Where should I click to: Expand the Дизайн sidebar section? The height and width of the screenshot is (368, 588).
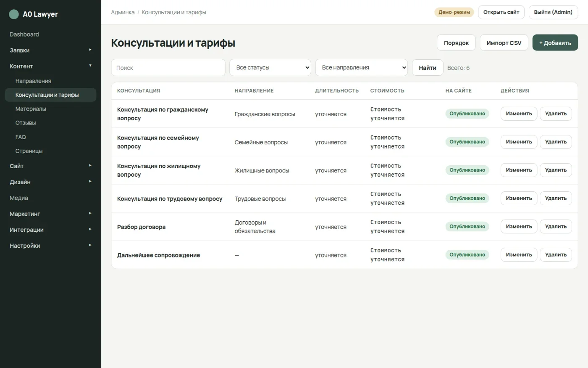(x=50, y=182)
